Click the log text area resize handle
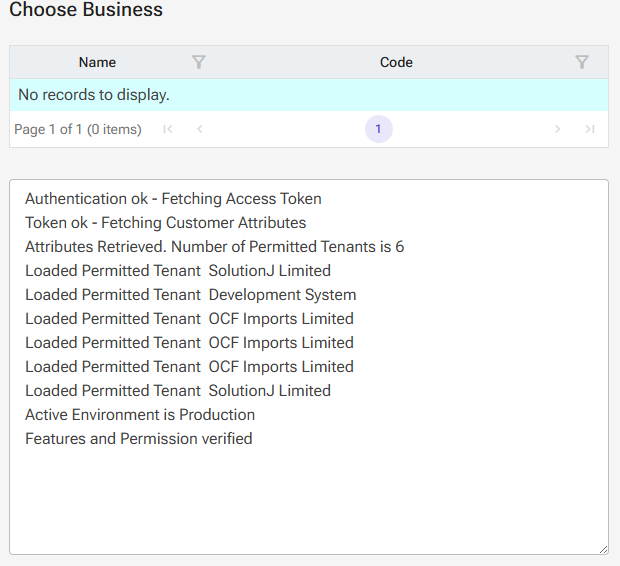Viewport: 620px width, 566px height. click(x=603, y=549)
